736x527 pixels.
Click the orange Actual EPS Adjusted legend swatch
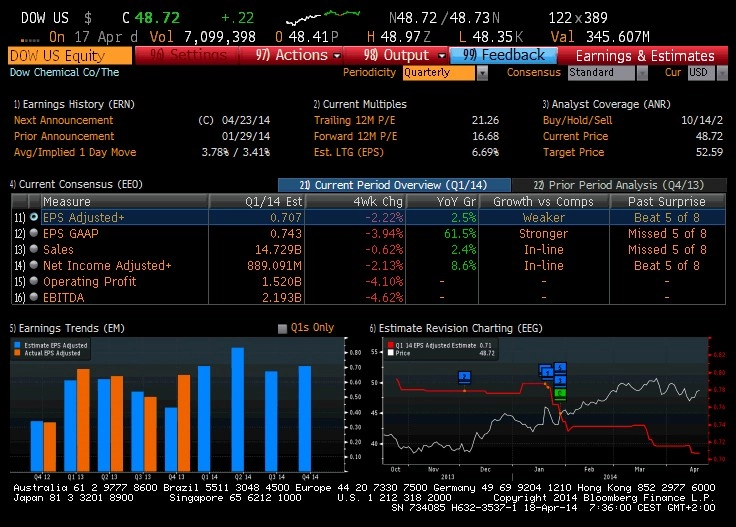click(x=17, y=353)
